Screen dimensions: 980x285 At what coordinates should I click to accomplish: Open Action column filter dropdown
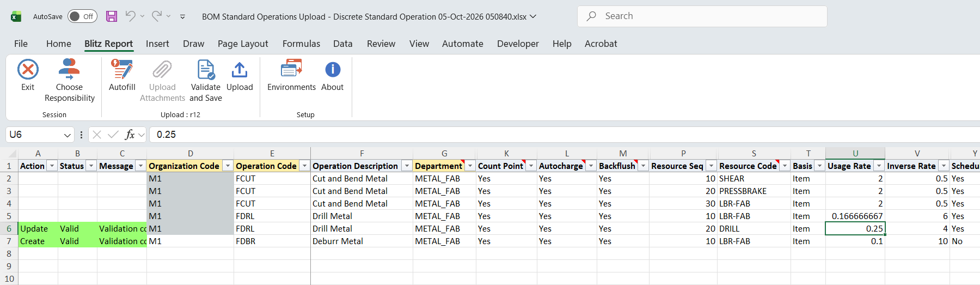[x=52, y=166]
